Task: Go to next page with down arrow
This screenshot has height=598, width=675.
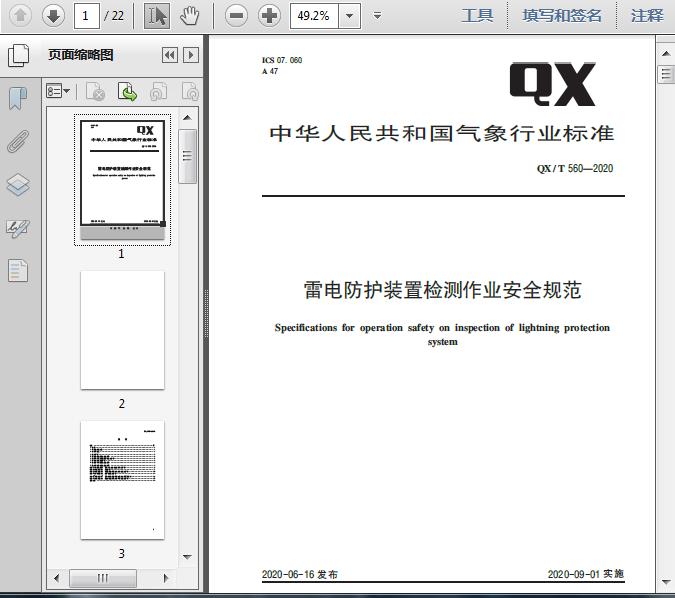Action: pos(53,16)
